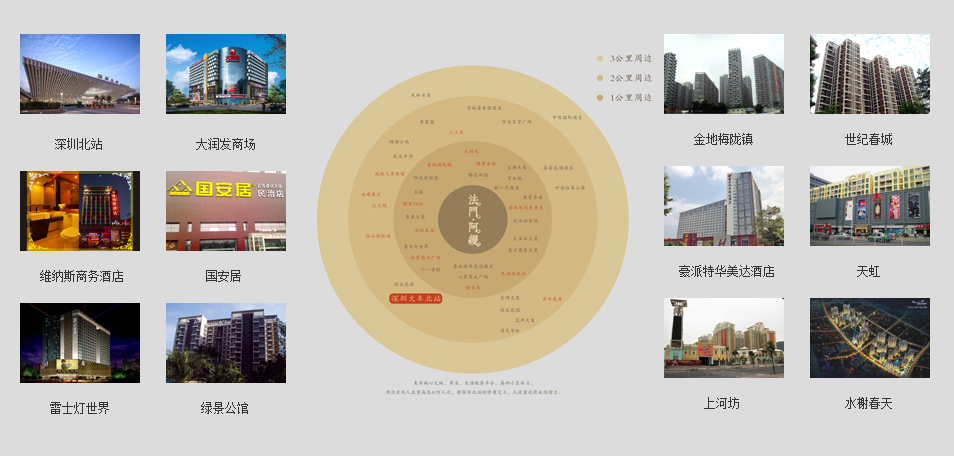This screenshot has width=954, height=456.
Task: Click the red 深圳火车北站 badge
Action: (x=416, y=299)
